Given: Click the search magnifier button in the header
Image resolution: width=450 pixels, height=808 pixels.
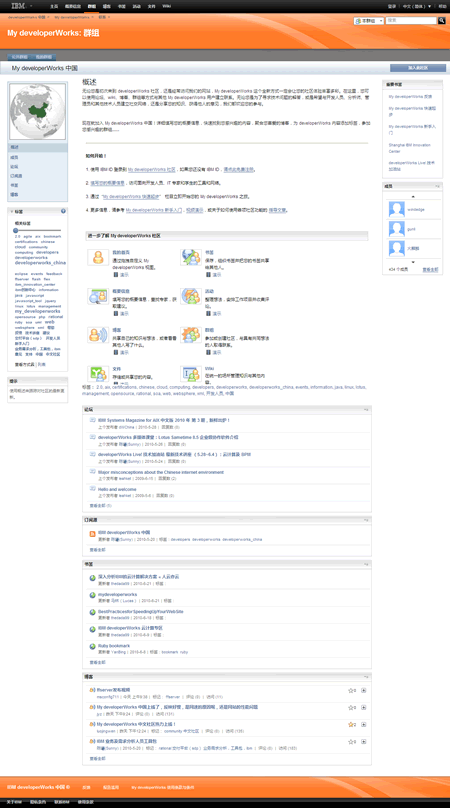Looking at the screenshot, I should [x=442, y=21].
